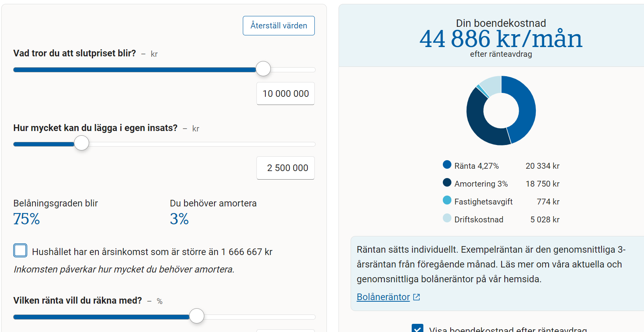Click the ränta slider handle
The width and height of the screenshot is (644, 332).
[x=197, y=316]
